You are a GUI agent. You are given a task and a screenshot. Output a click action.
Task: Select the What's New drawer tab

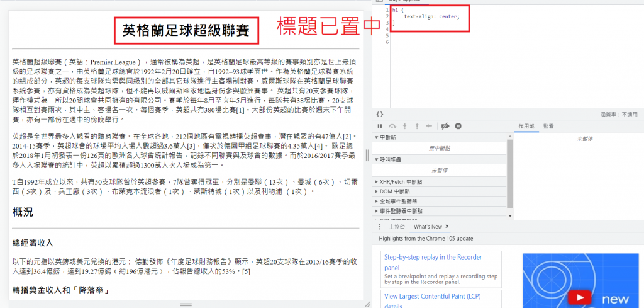[x=428, y=227]
